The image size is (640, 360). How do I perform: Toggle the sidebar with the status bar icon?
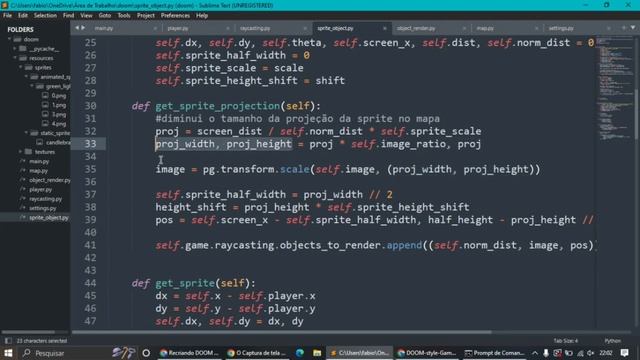(8, 340)
